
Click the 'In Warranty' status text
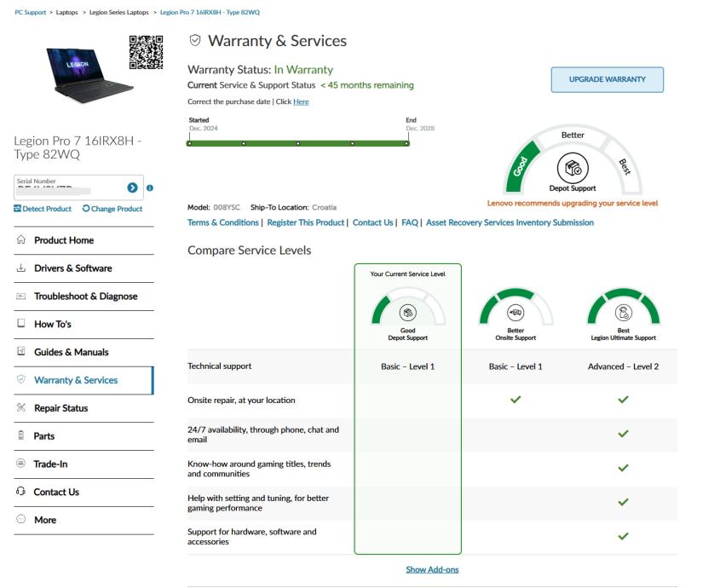point(303,69)
